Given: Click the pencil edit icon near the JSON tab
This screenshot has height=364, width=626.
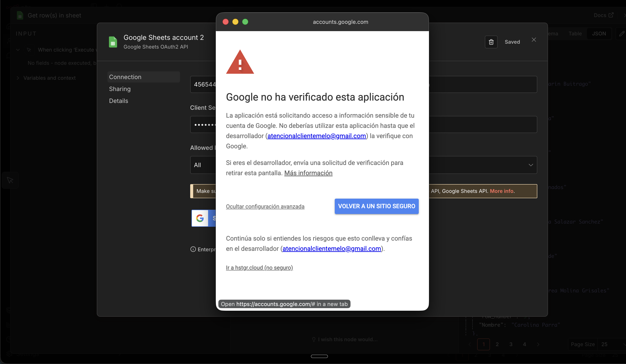Looking at the screenshot, I should [622, 33].
